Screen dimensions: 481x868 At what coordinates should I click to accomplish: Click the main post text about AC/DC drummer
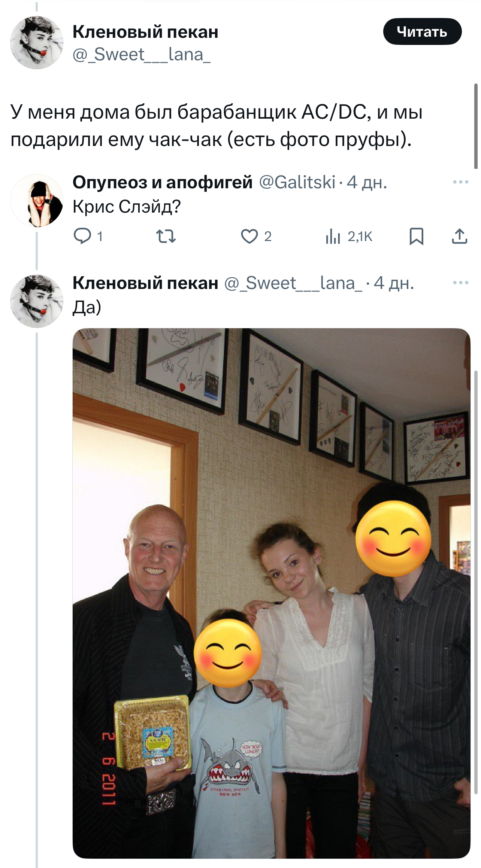217,125
